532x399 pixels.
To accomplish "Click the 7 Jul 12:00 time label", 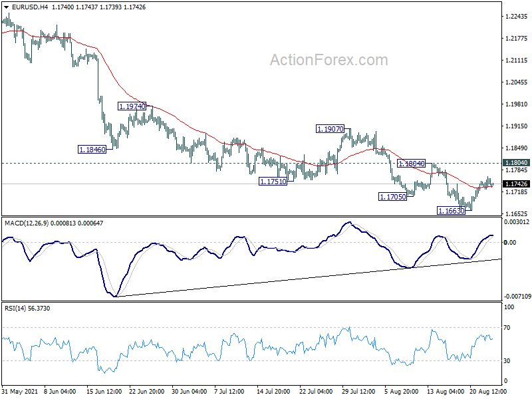I will point(229,392).
